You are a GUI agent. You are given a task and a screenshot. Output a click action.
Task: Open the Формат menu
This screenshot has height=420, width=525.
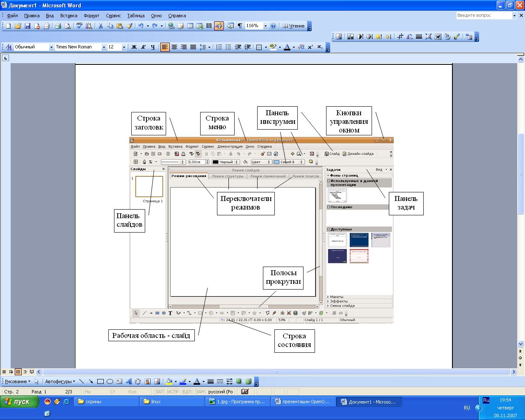(91, 16)
